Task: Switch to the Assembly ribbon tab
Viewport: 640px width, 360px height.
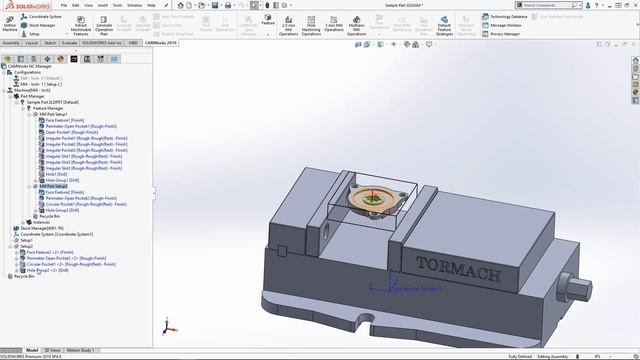Action: (x=11, y=43)
